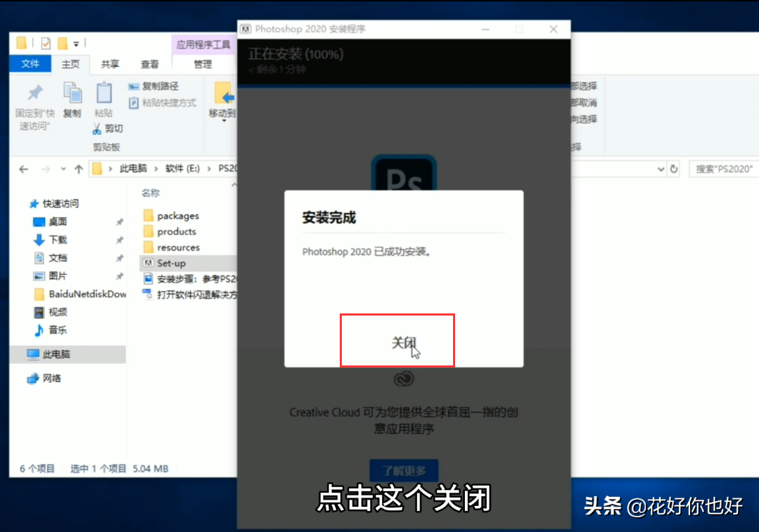Select 此电脑 in navigation pane
The height and width of the screenshot is (532, 759).
coord(68,354)
